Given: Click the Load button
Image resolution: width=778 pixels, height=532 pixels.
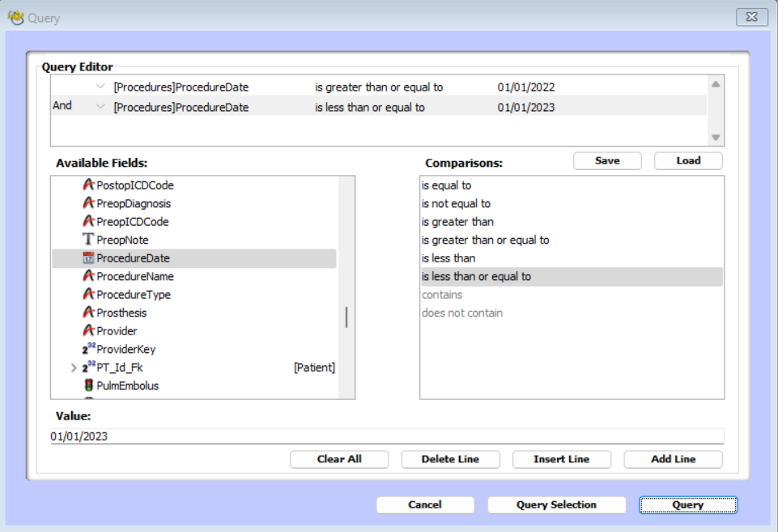Looking at the screenshot, I should 688,161.
